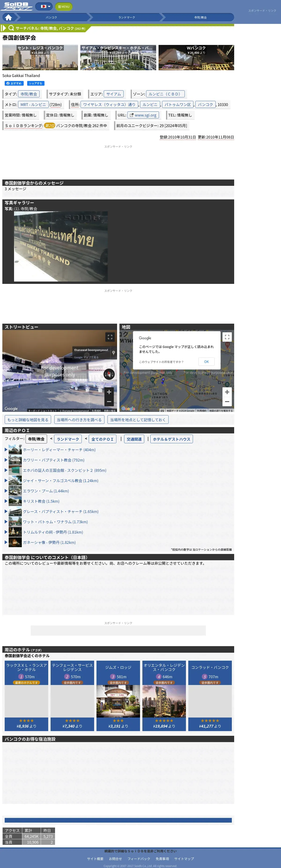Go to home via house icon
281x868 pixels.
tap(9, 17)
